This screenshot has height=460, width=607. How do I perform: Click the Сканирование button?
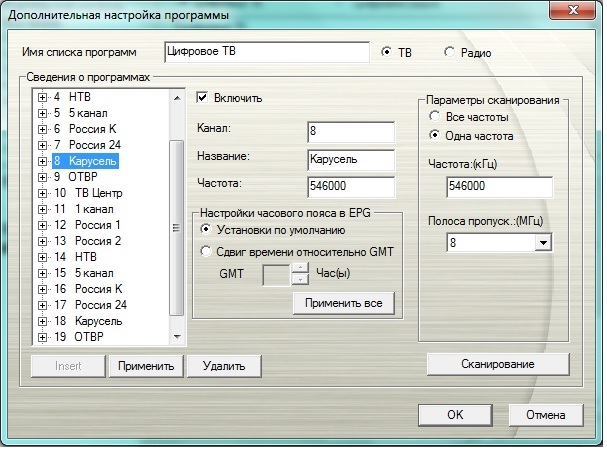(x=498, y=364)
